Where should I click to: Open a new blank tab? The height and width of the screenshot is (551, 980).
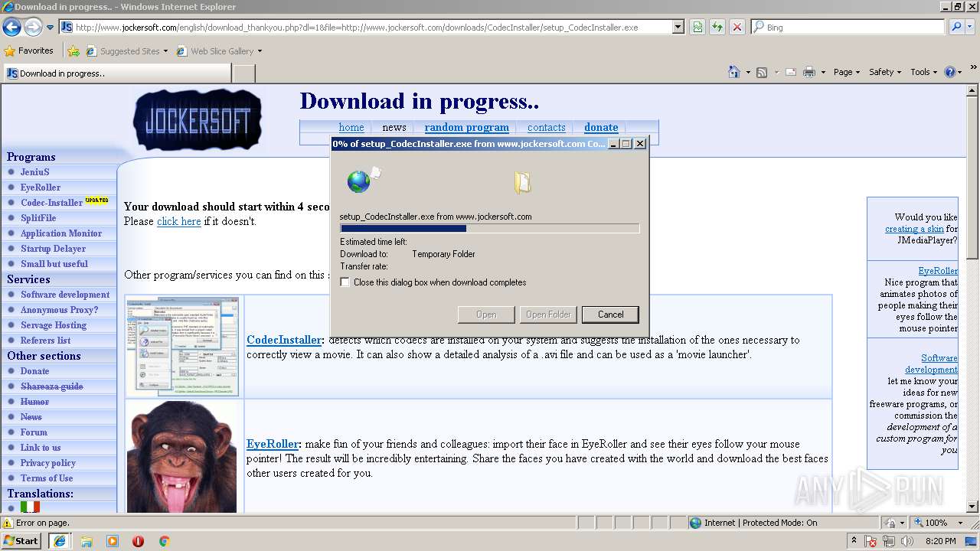(x=243, y=73)
